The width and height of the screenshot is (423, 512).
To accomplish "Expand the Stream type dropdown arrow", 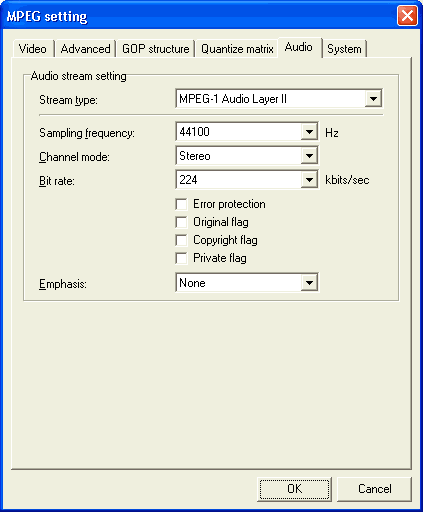I will 373,99.
